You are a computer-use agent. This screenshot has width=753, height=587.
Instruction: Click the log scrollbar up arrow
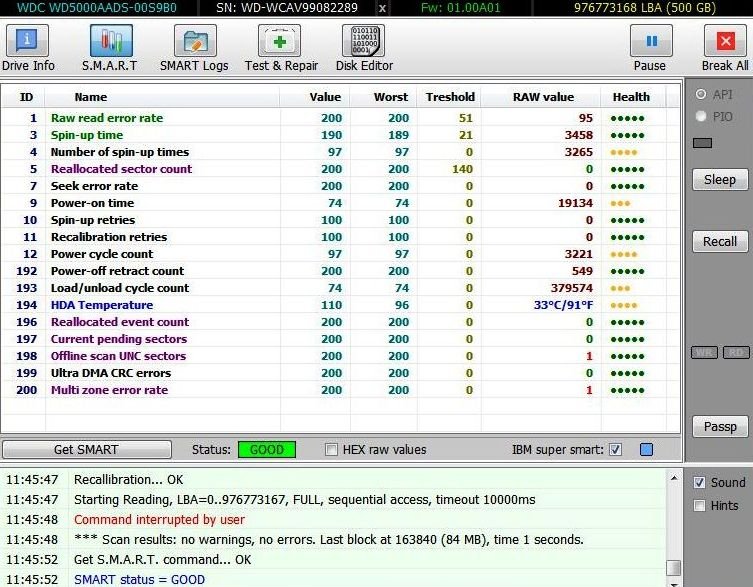click(x=674, y=477)
